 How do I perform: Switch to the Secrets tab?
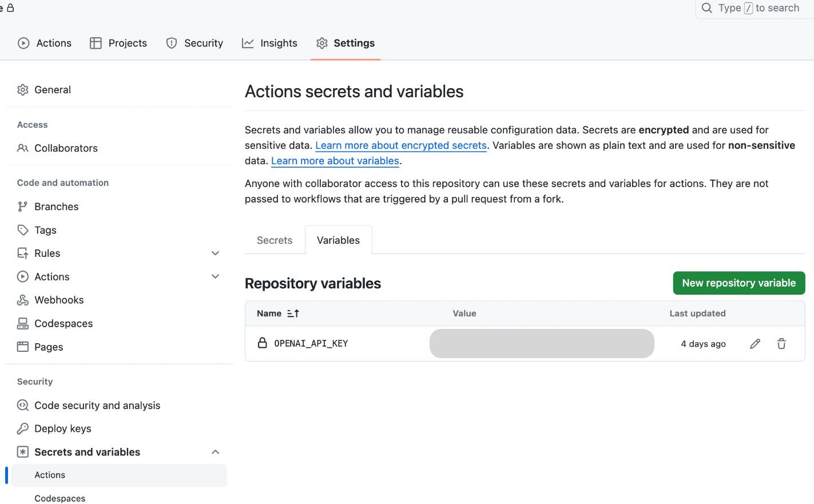click(x=274, y=240)
